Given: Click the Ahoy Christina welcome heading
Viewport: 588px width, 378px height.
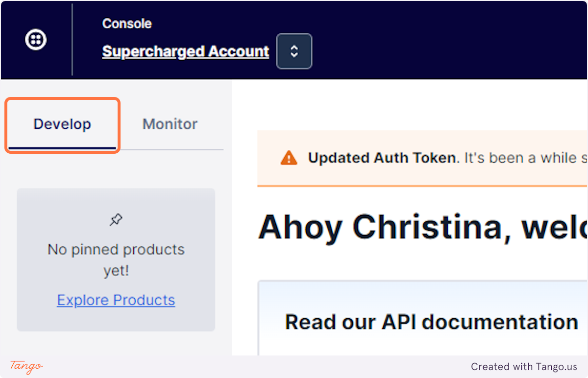Looking at the screenshot, I should [423, 227].
